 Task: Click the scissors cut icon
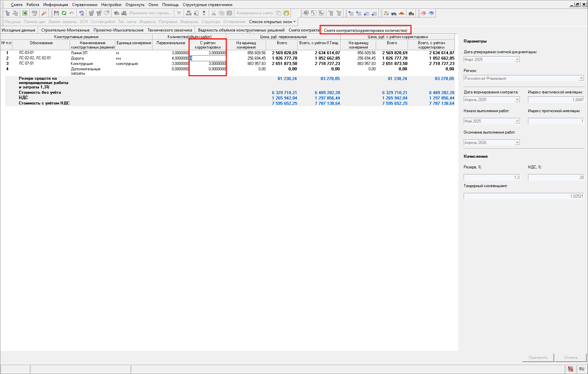(214, 13)
